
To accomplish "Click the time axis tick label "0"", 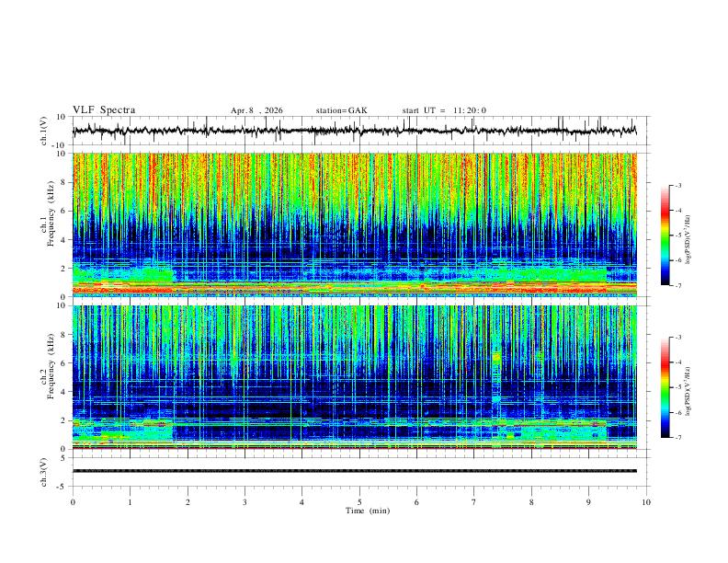I will coord(73,502).
